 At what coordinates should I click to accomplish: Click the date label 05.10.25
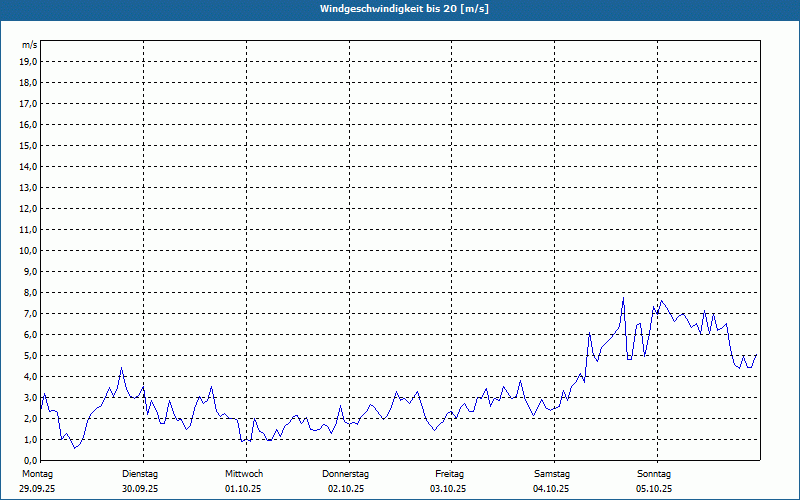(654, 489)
